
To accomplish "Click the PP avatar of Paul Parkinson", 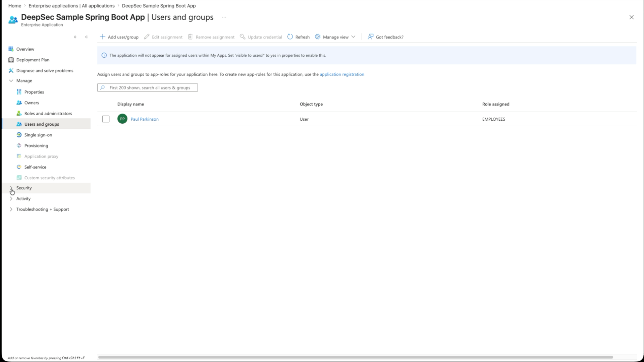I will [x=122, y=119].
